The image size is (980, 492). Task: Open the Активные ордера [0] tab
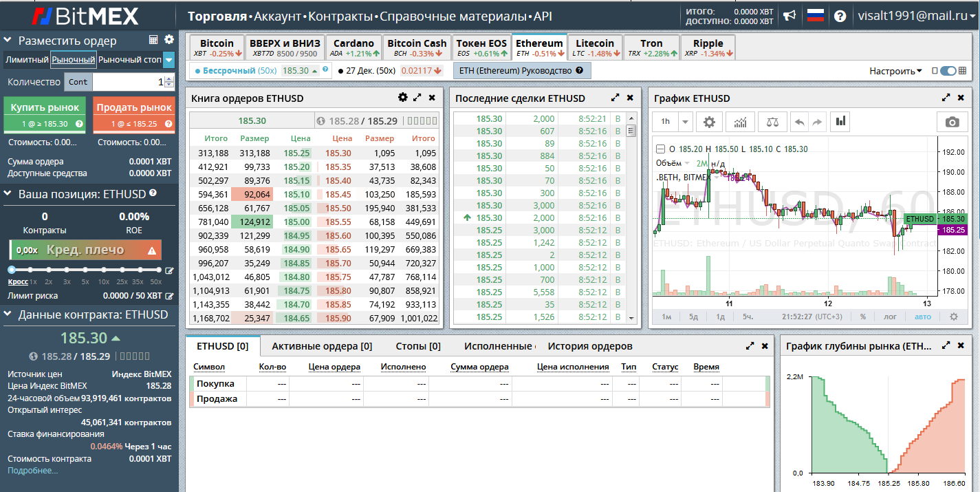coord(322,346)
